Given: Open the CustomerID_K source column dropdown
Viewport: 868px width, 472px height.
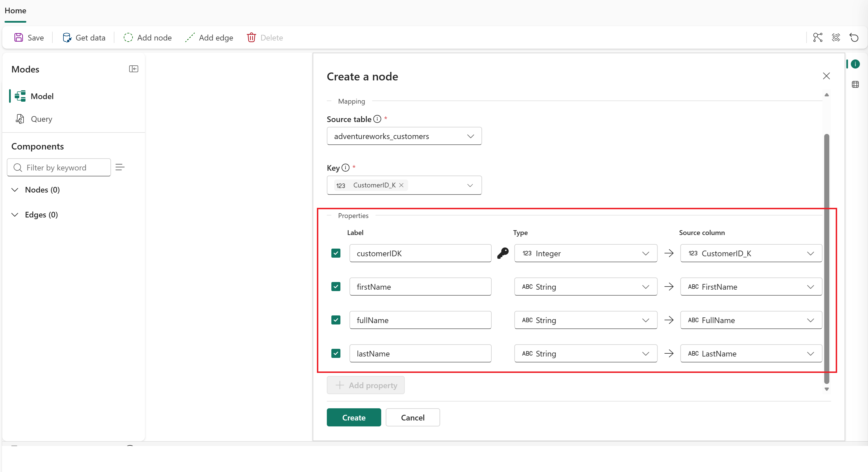Looking at the screenshot, I should point(751,253).
